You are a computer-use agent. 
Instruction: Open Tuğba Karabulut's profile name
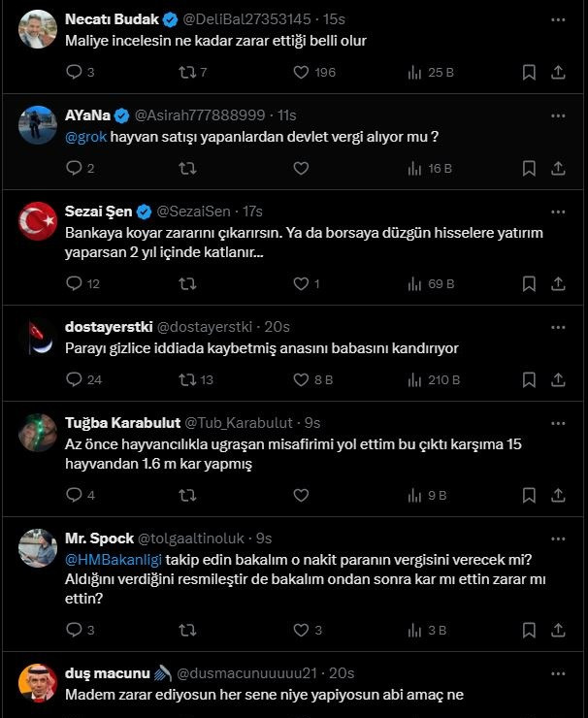pyautogui.click(x=120, y=423)
